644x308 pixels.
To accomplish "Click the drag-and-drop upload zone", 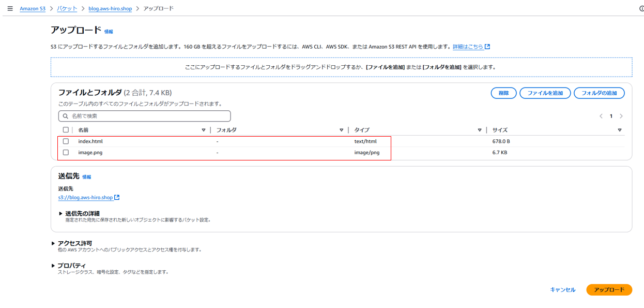I will click(341, 67).
